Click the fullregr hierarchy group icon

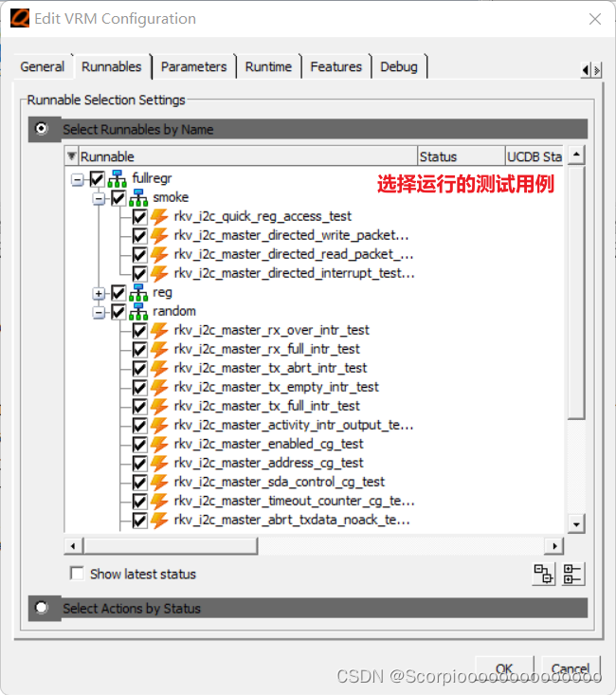point(117,178)
